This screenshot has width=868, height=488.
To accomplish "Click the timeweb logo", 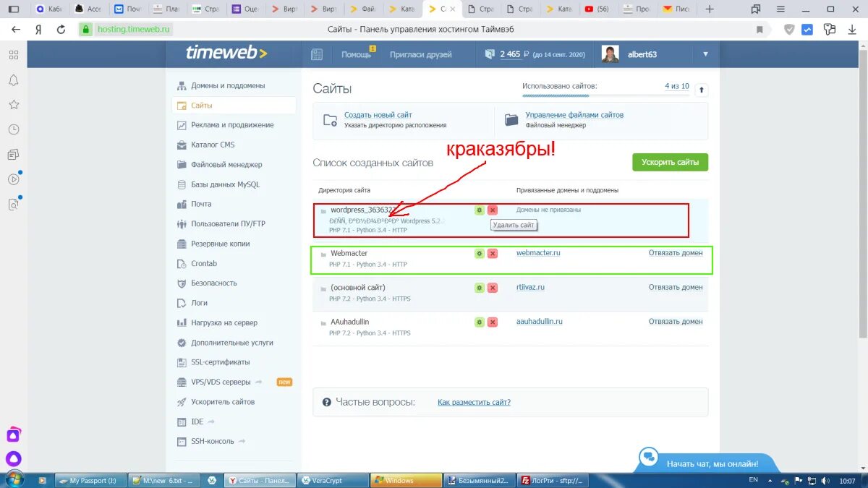I will click(226, 53).
